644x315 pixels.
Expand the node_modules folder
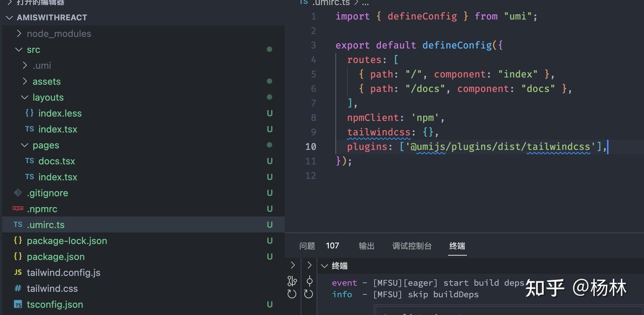tap(19, 34)
